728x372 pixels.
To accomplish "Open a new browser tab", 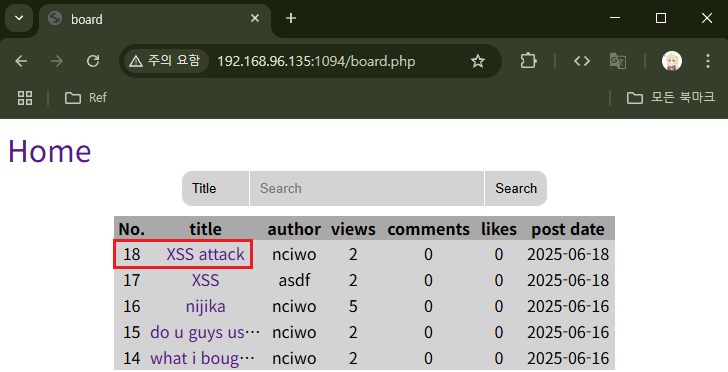I will coord(291,19).
